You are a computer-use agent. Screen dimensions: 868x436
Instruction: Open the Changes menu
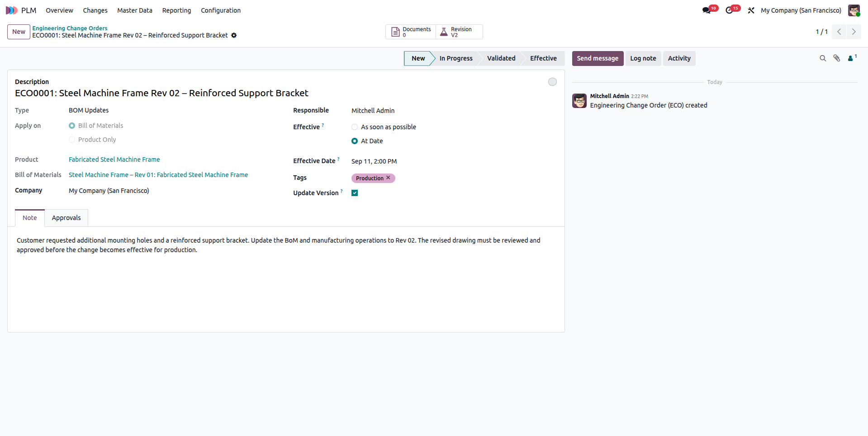tap(95, 10)
